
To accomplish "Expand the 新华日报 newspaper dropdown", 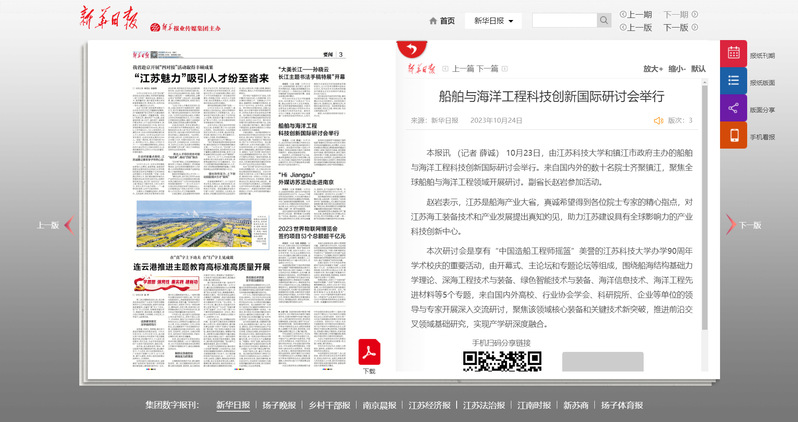I will click(x=496, y=20).
